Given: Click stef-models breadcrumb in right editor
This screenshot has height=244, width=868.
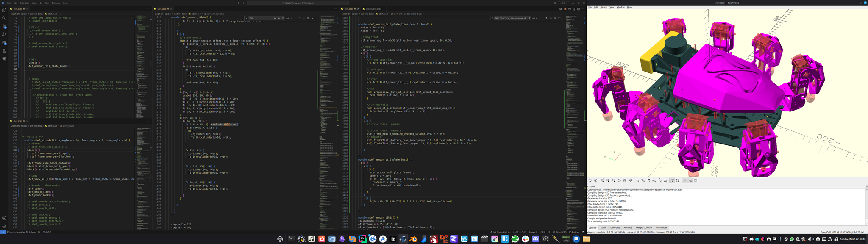Looking at the screenshot, I should point(367,14).
